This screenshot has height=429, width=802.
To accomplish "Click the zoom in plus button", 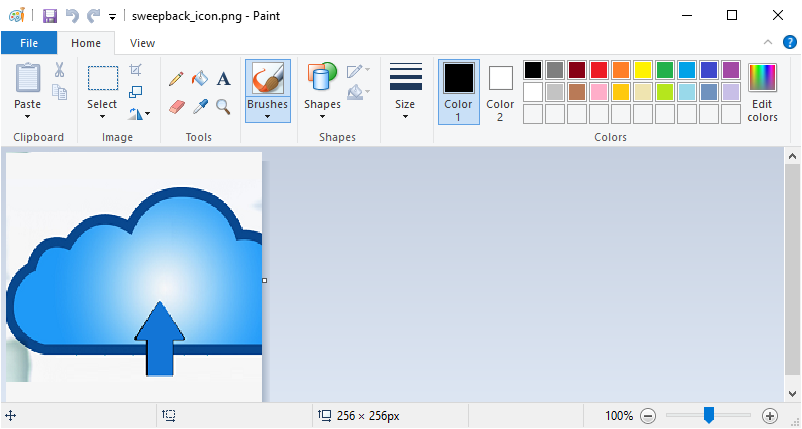I will pyautogui.click(x=770, y=416).
